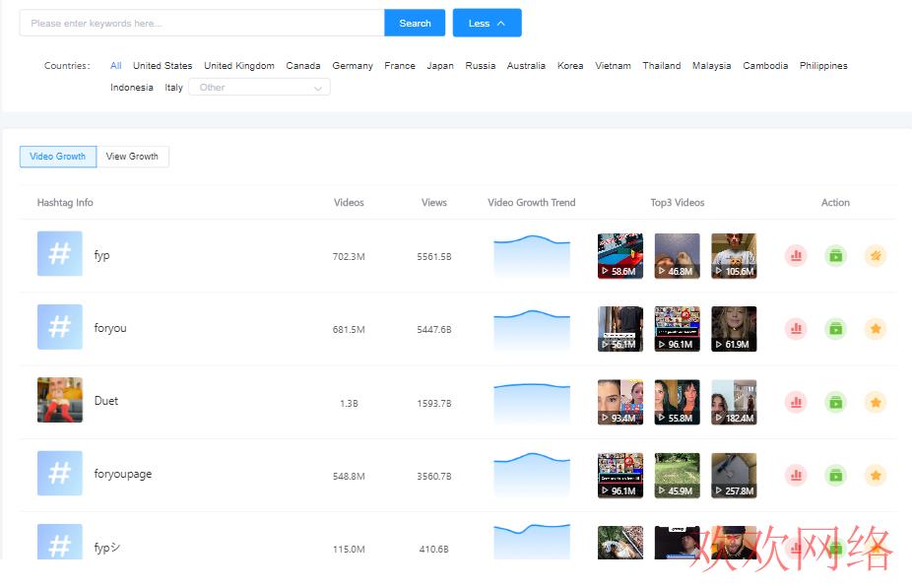Click the fyp hashtag icon
The image size is (912, 588).
(x=60, y=253)
